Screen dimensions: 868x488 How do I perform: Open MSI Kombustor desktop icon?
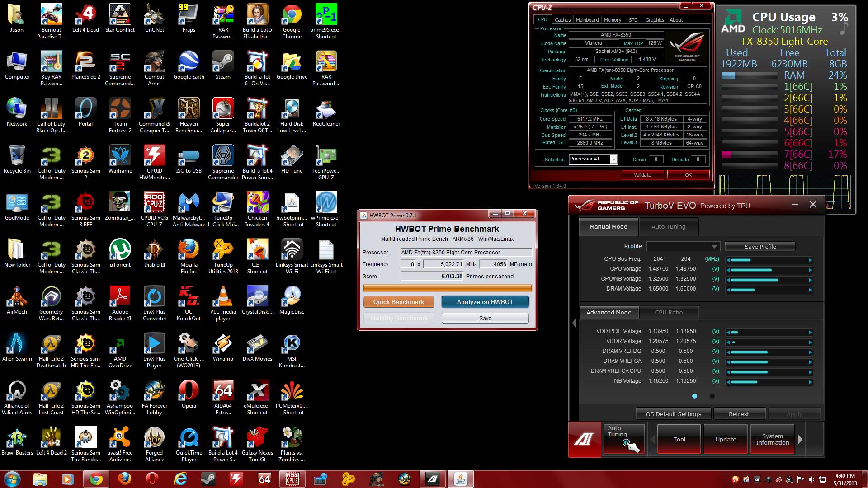coord(292,350)
